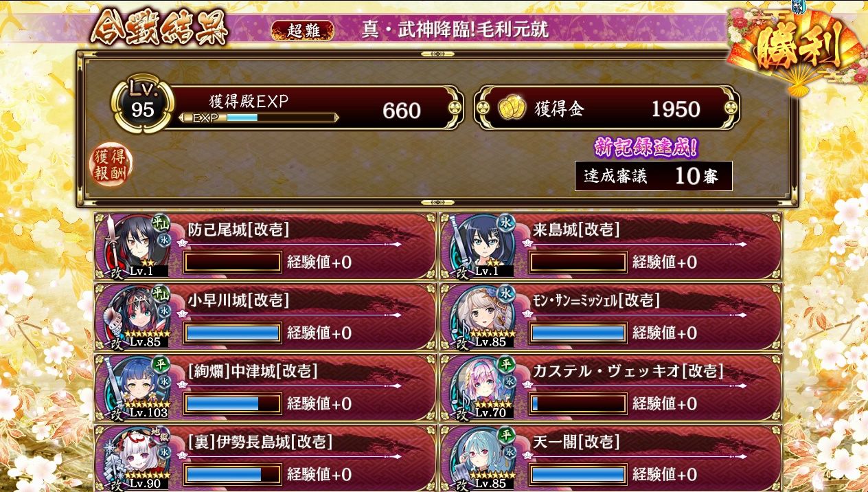Click 小早川城 experience bar

pos(233,333)
